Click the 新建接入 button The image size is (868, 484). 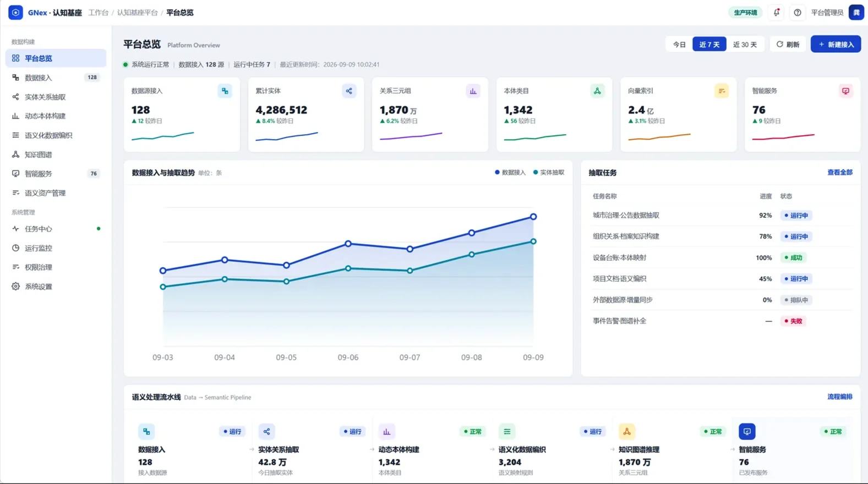[x=836, y=45]
